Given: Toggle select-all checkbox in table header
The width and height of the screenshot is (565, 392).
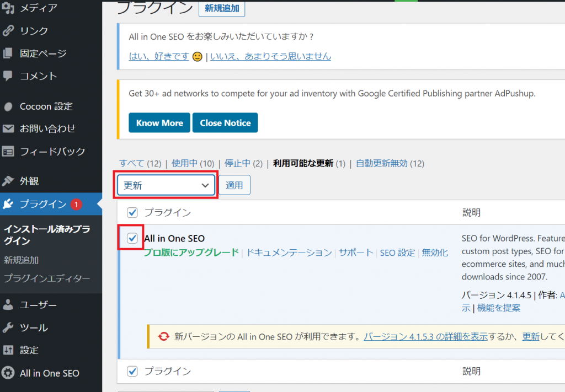Looking at the screenshot, I should (132, 212).
